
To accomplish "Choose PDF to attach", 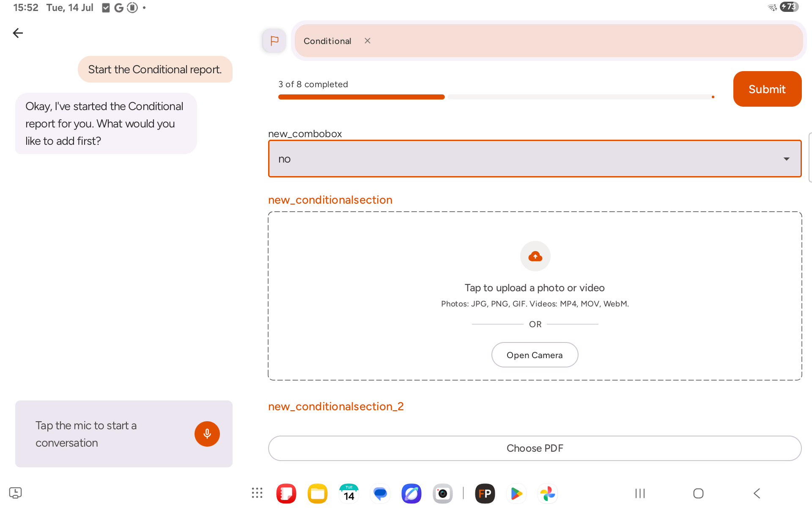I will (535, 448).
